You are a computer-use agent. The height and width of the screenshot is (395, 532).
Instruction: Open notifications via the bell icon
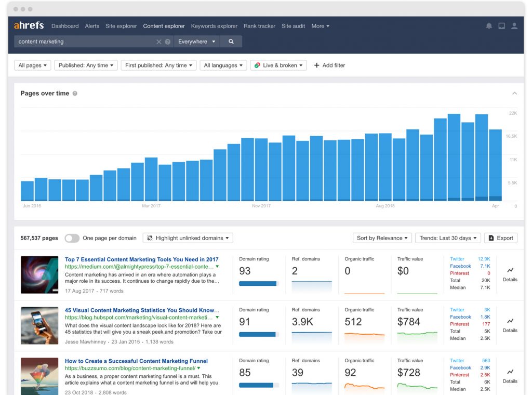pyautogui.click(x=489, y=25)
